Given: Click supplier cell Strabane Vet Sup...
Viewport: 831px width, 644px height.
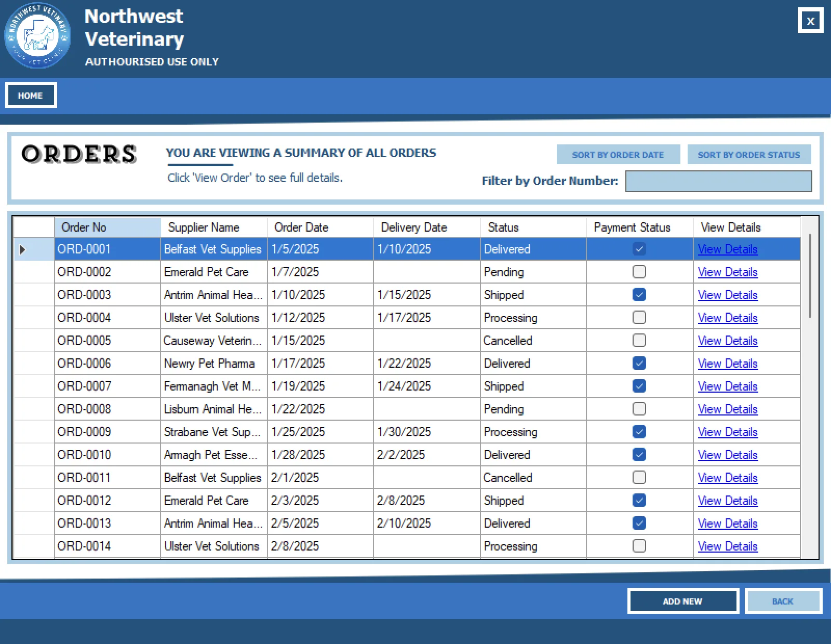Looking at the screenshot, I should (214, 432).
